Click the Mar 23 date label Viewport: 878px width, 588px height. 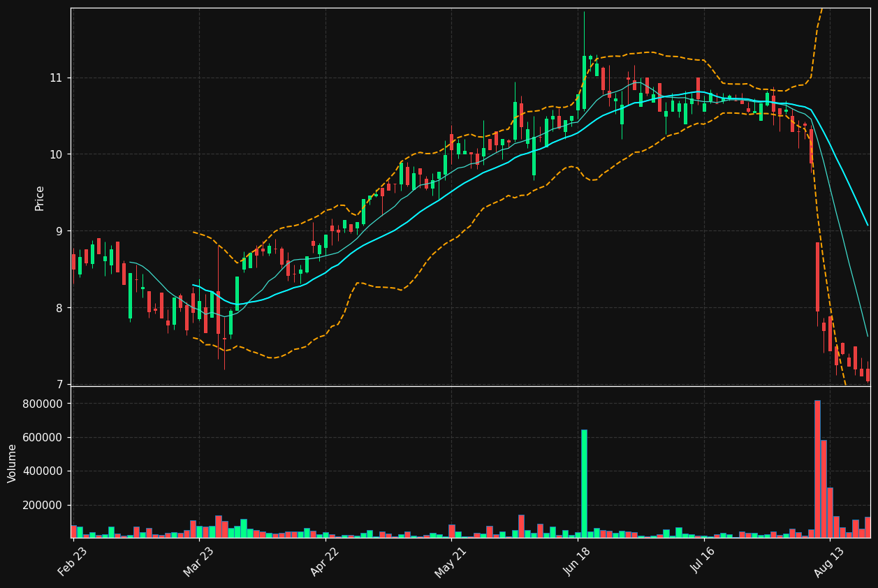click(198, 561)
